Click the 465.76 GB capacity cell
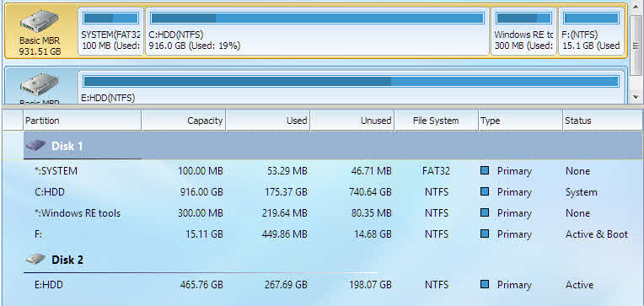Screen dimensions: 644x306 201,285
